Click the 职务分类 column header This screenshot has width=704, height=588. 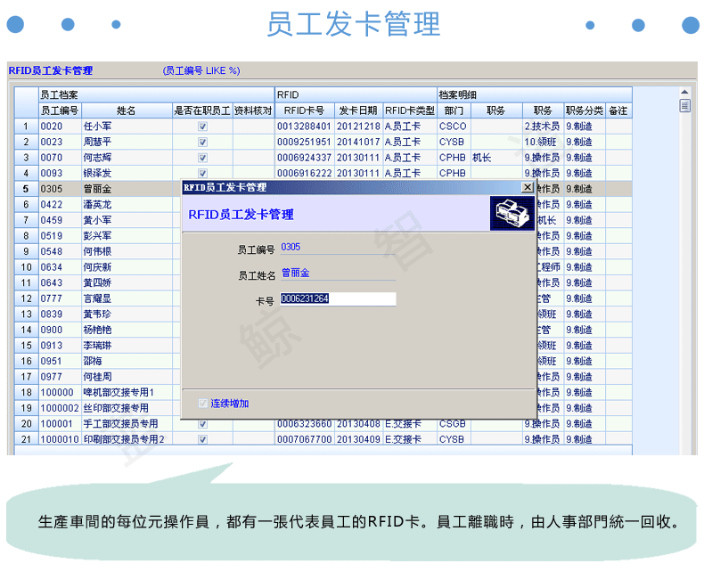585,110
